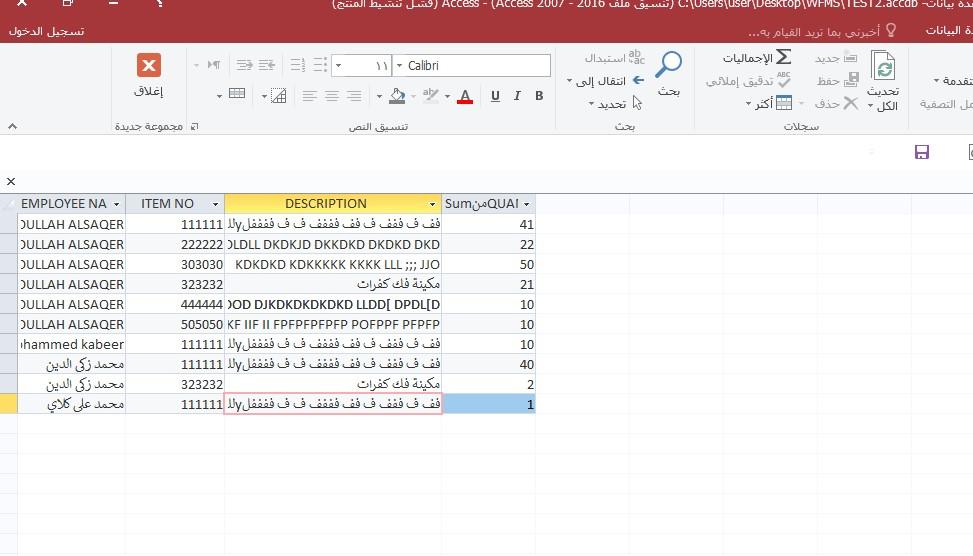Toggle the numbered list button
Screen dimensions: 973x556
pos(298,65)
